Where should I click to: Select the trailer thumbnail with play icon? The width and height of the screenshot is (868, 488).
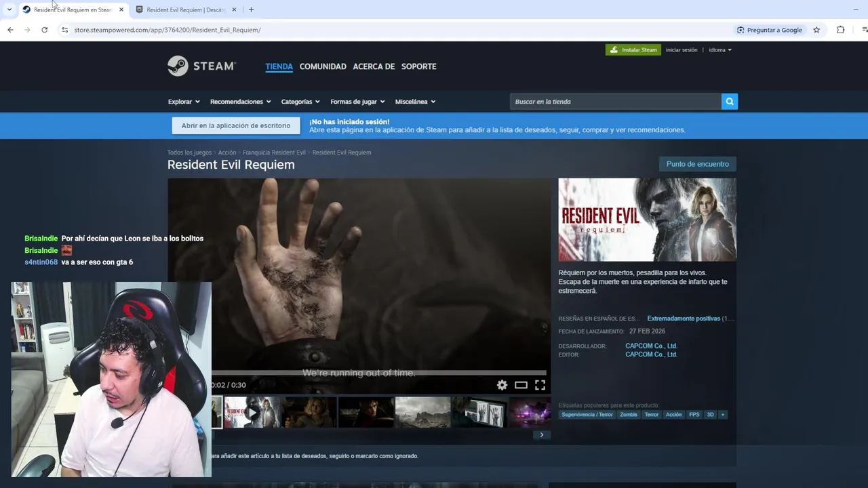pos(252,412)
